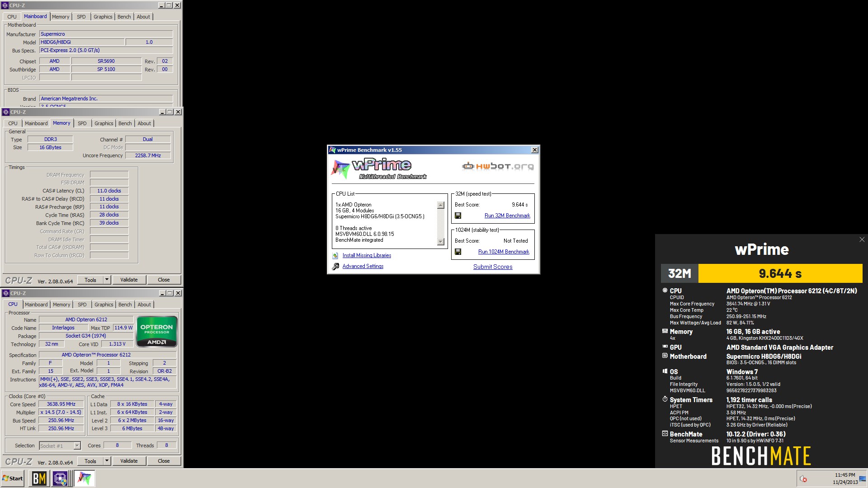Close the BenchMate result panel with X

[x=862, y=239]
